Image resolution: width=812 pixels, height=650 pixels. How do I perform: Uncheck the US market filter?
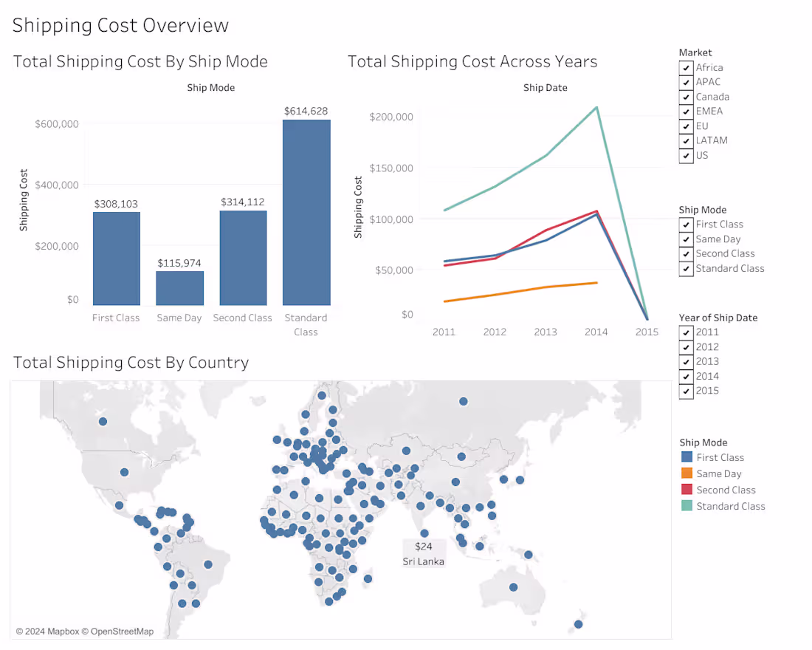[686, 155]
